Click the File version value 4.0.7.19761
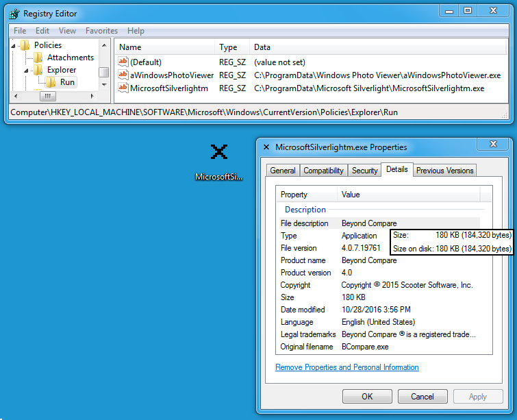Viewport: 517px width, 420px height. 361,248
